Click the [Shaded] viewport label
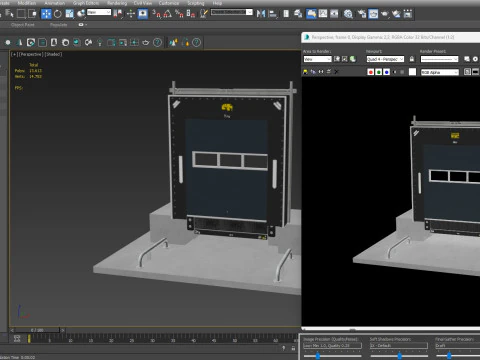Screen dimensions: 480x360 pos(53,54)
